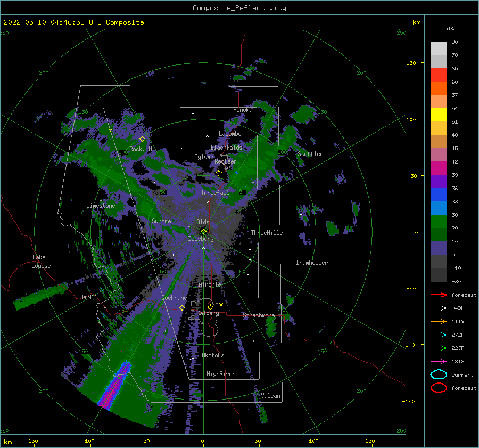Click the HighRiver city label
The image size is (479, 448).
[x=221, y=374]
